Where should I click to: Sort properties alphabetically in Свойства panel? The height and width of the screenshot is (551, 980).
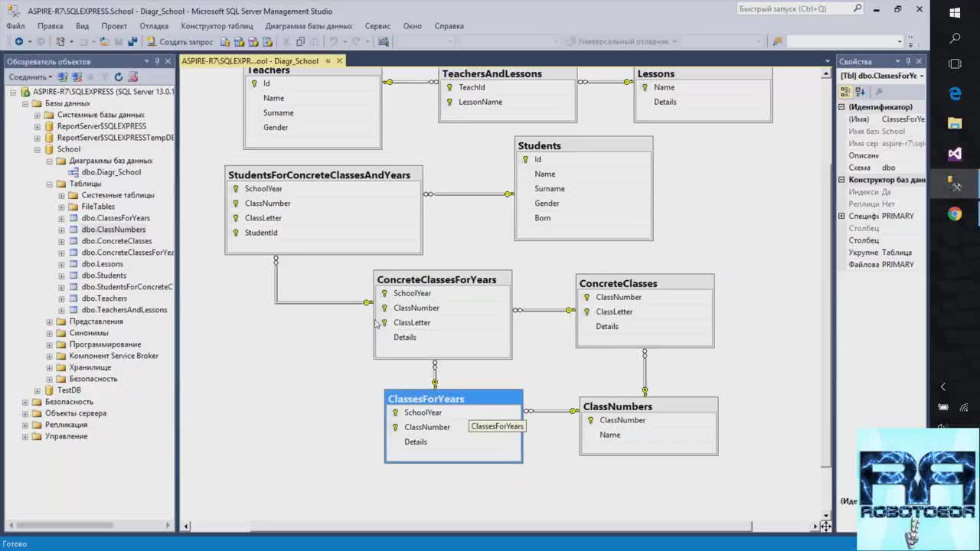click(860, 92)
